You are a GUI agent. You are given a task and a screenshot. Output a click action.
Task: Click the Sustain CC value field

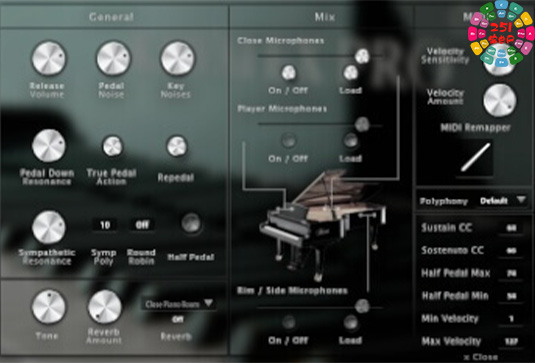coord(511,228)
